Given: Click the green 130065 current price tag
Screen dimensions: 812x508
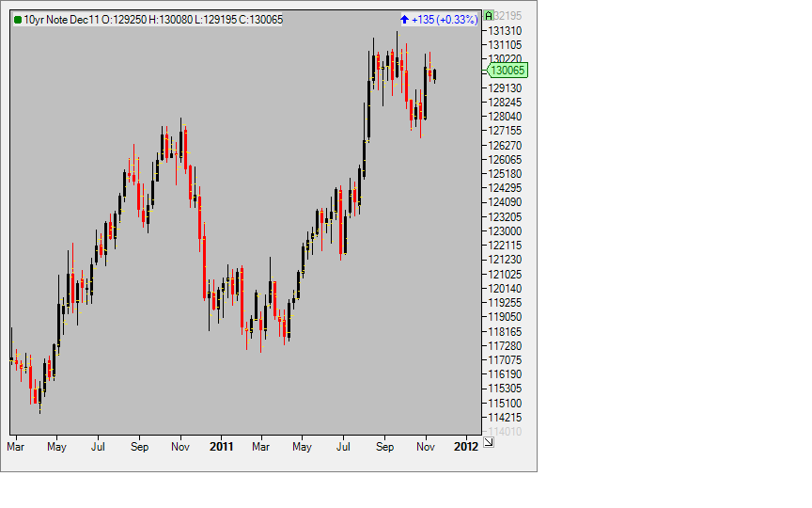Looking at the screenshot, I should click(x=507, y=71).
